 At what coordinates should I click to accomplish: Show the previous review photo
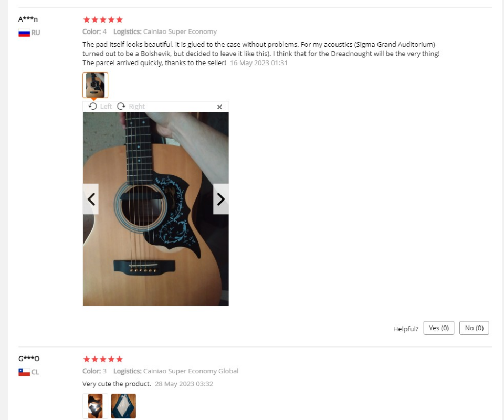click(91, 199)
